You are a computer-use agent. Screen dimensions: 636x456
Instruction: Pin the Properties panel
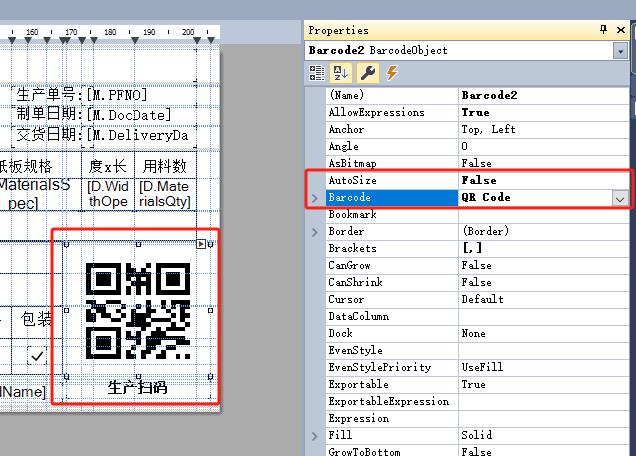[604, 30]
